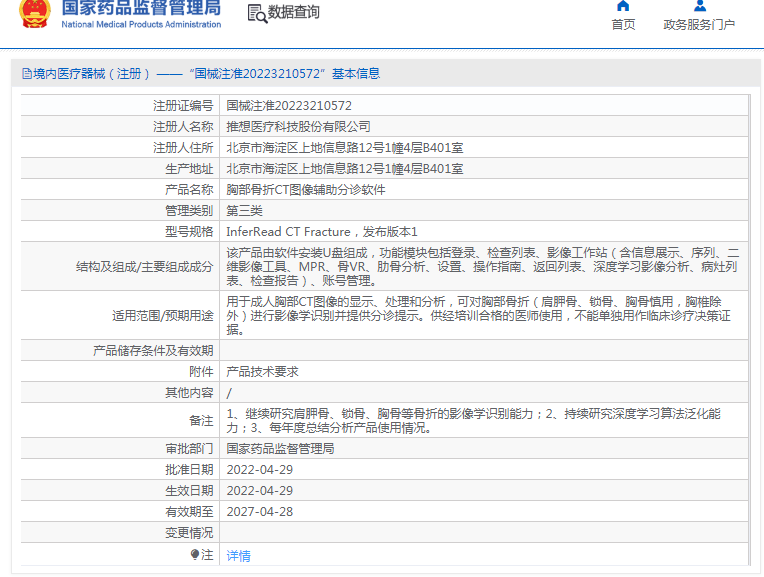Image resolution: width=764 pixels, height=577 pixels.
Task: Go to 首页 home page
Action: click(623, 24)
